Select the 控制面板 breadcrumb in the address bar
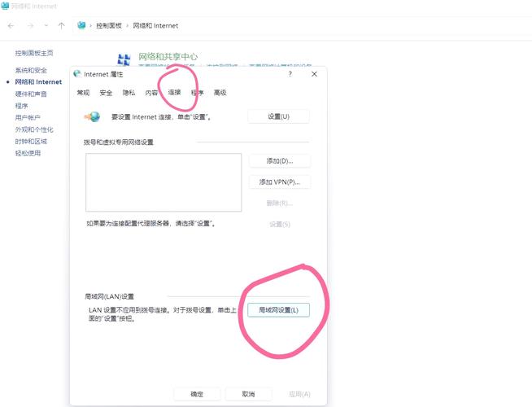This screenshot has width=532, height=407. [x=109, y=26]
